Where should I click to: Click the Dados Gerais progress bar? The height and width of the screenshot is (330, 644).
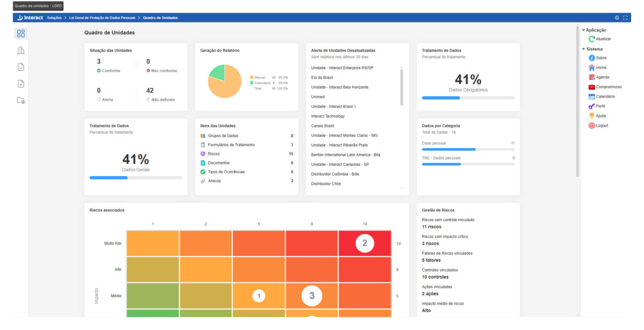(x=136, y=177)
